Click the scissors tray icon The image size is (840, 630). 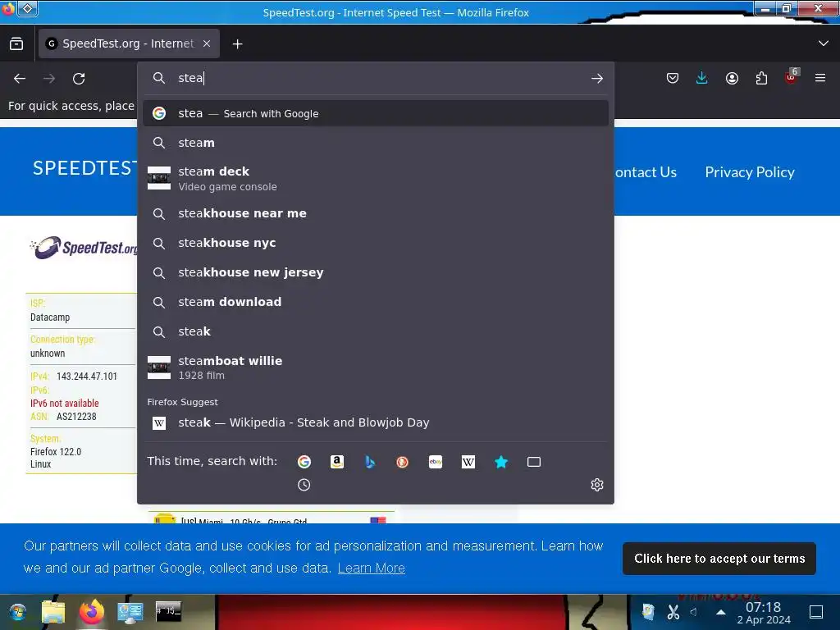click(x=673, y=612)
